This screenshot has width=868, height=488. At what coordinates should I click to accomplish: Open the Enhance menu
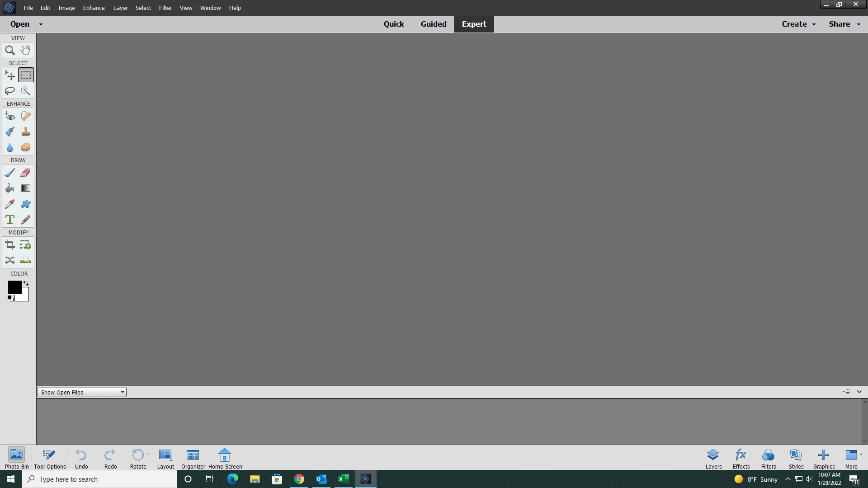point(94,8)
